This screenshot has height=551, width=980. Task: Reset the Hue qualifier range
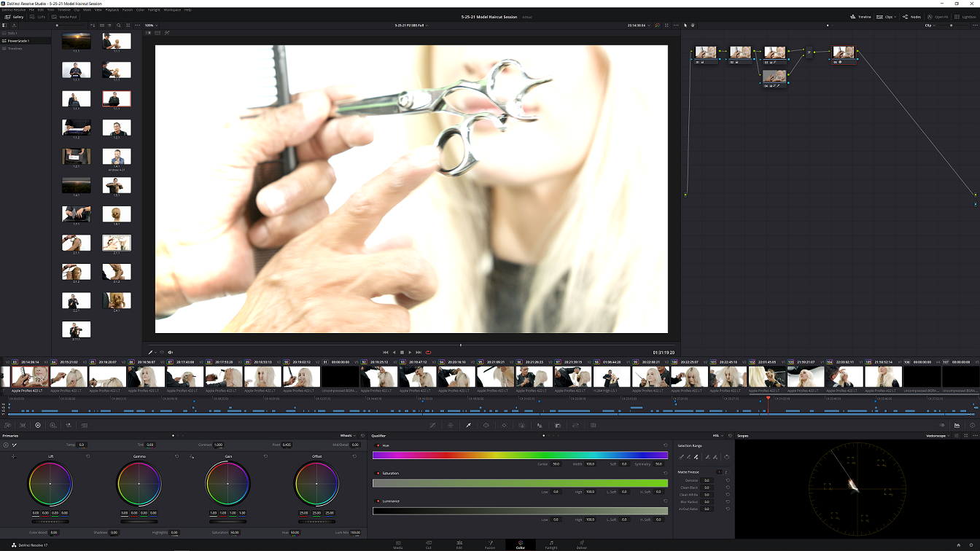point(665,445)
